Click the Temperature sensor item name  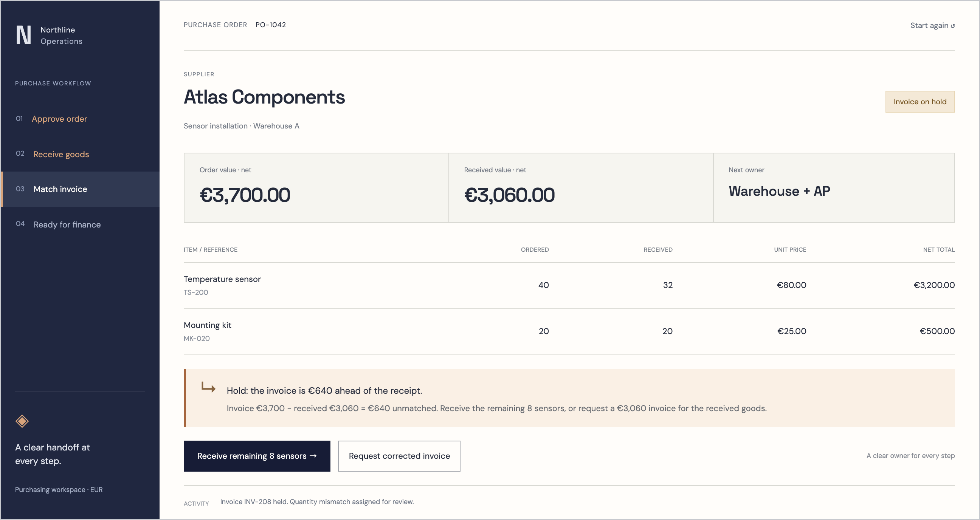point(222,279)
